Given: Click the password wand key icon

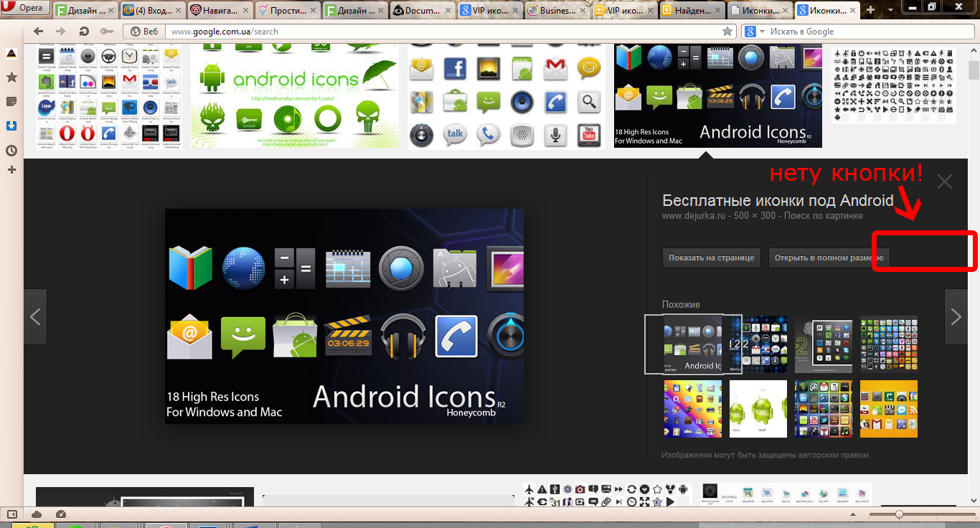Looking at the screenshot, I should (107, 32).
